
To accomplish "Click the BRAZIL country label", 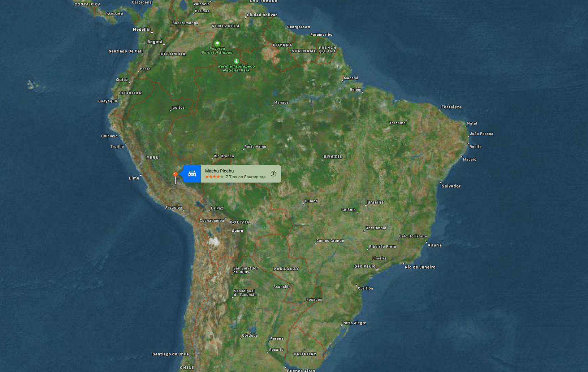I will pos(333,157).
